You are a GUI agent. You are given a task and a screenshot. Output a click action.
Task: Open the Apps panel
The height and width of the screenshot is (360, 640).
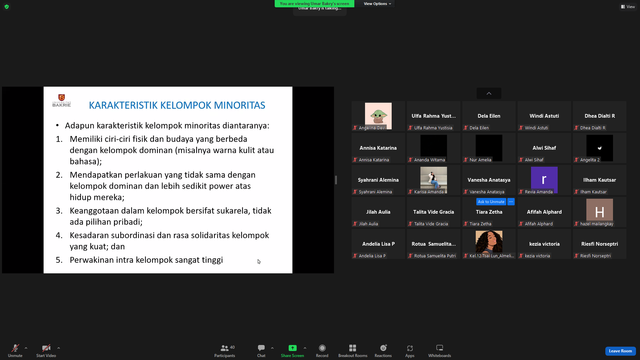pyautogui.click(x=410, y=350)
